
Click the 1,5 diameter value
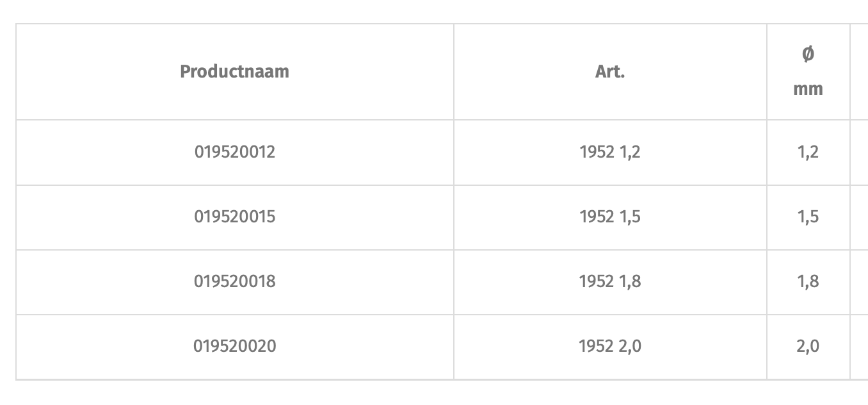pos(808,217)
